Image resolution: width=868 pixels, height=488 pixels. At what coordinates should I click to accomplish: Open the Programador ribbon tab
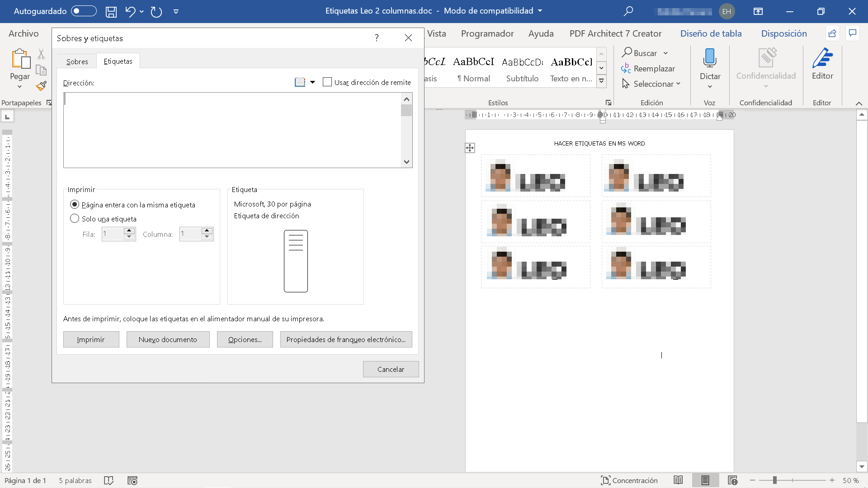487,33
